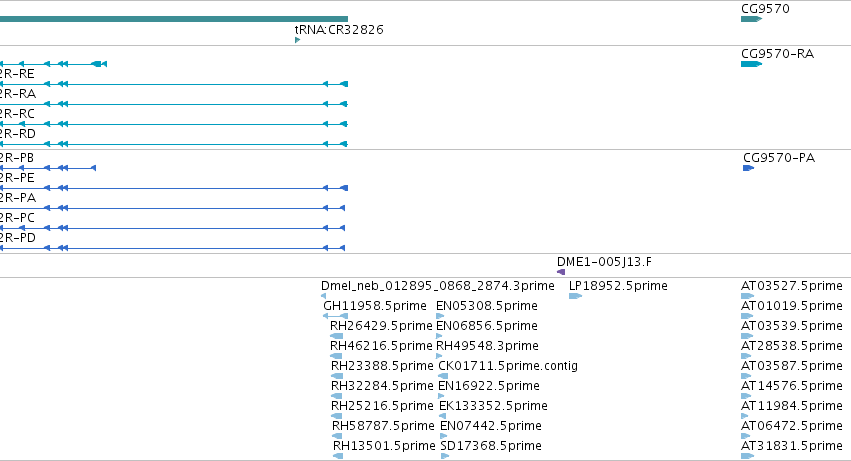Select the RH49548.3prime label
This screenshot has width=851, height=461.
click(487, 346)
